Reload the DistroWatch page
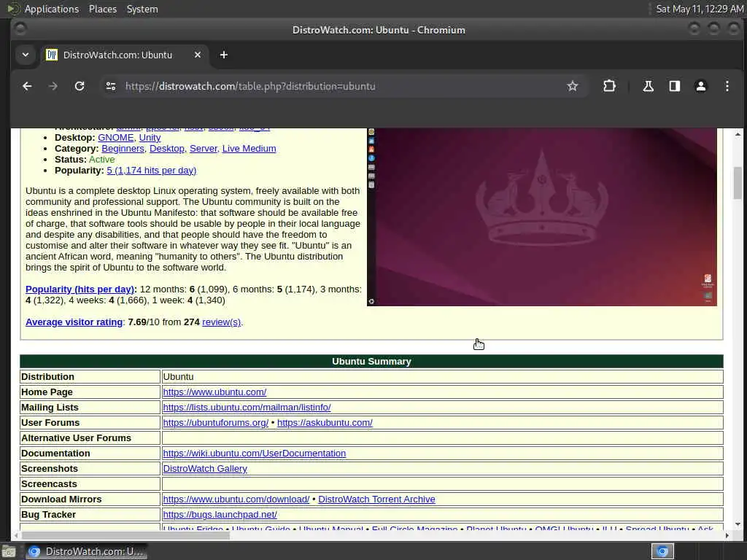Image resolution: width=747 pixels, height=560 pixels. [80, 86]
